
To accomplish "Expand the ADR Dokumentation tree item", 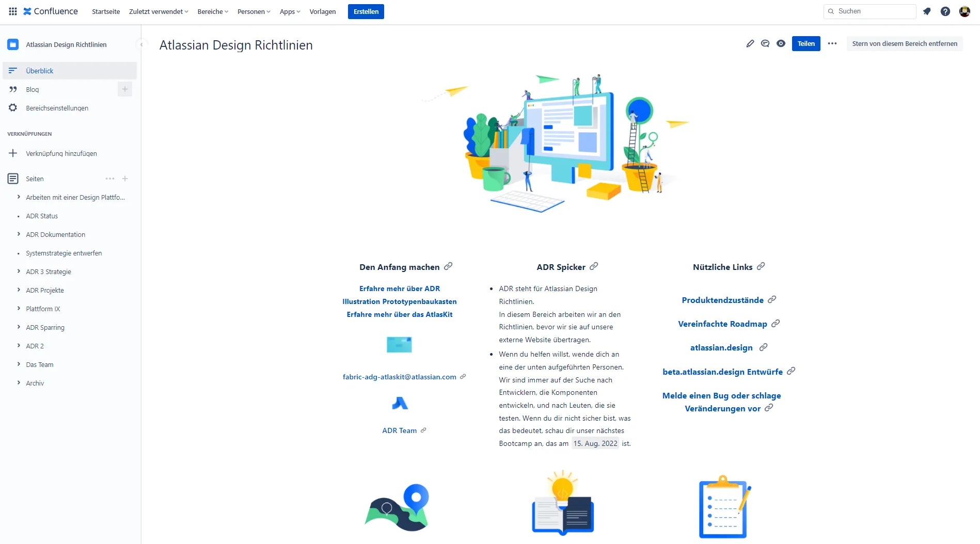I will 19,234.
